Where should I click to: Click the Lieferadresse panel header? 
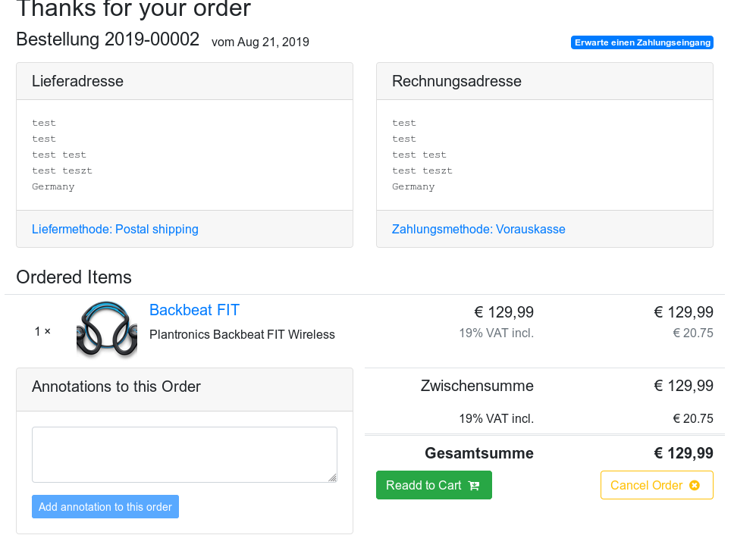[x=185, y=81]
